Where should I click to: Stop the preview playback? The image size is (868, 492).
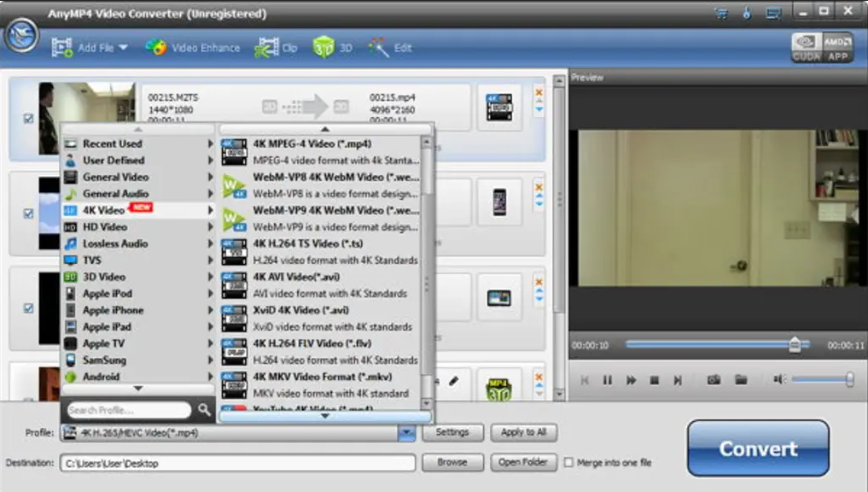pyautogui.click(x=655, y=380)
